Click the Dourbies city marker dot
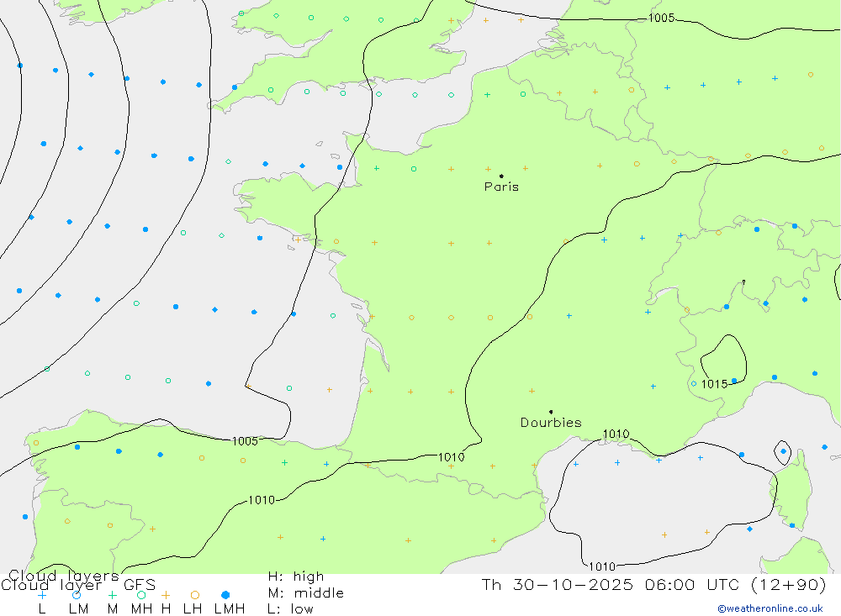 click(x=551, y=412)
